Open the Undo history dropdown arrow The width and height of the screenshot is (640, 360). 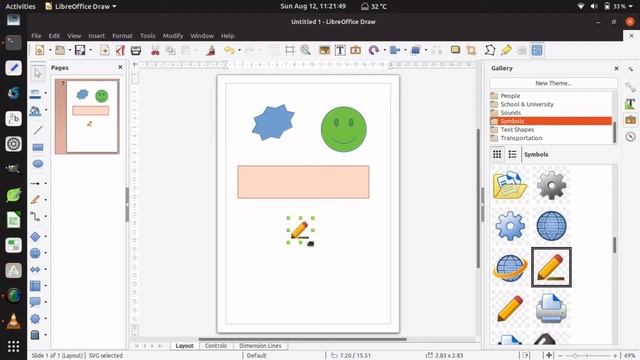click(239, 50)
